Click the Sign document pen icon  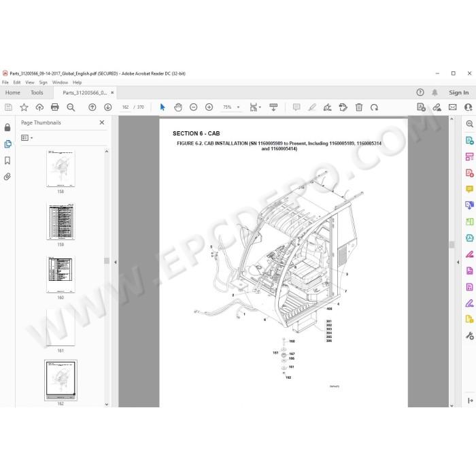328,107
